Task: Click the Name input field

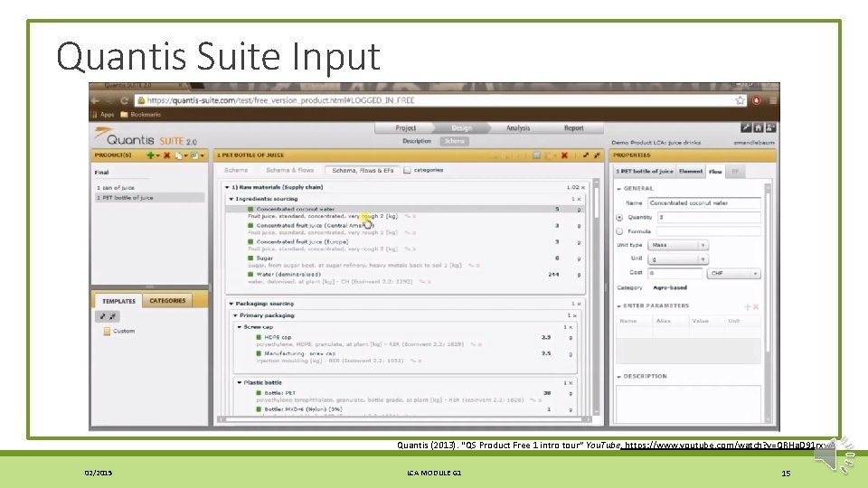Action: coord(704,203)
